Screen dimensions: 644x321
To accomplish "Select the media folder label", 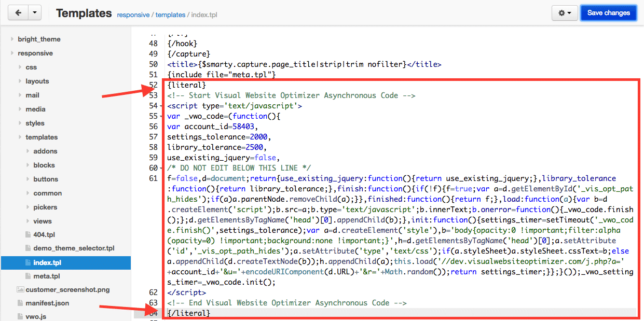I will tap(35, 109).
